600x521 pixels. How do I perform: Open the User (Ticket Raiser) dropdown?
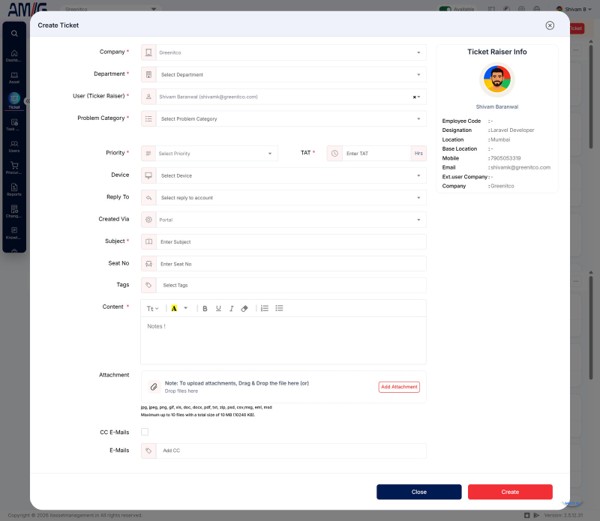coord(284,97)
